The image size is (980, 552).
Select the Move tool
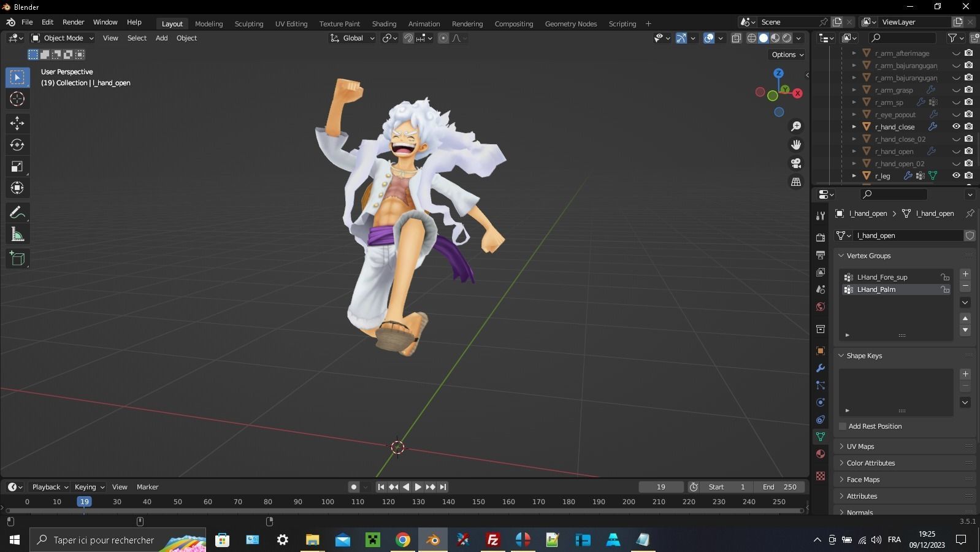tap(17, 123)
